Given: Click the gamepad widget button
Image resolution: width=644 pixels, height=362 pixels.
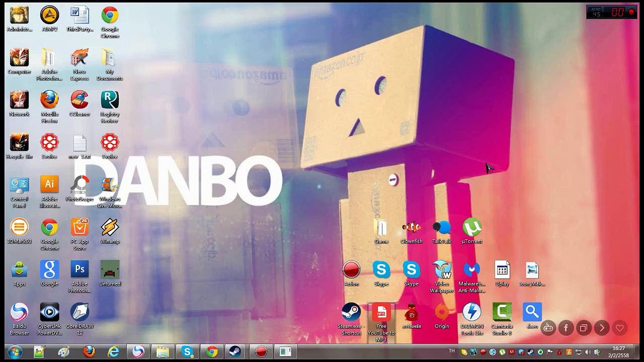Looking at the screenshot, I should coord(548,328).
